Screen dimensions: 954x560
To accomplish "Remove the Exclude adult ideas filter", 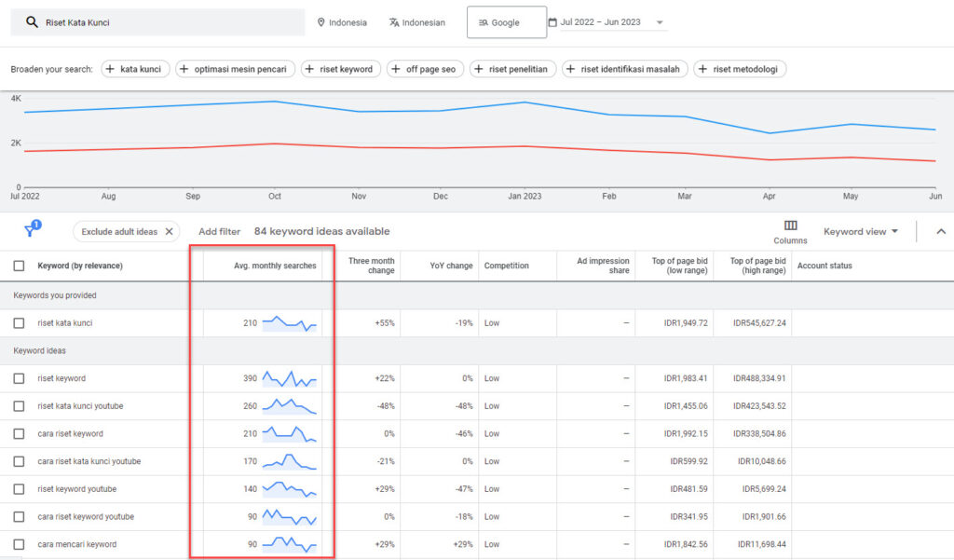I will tap(170, 231).
